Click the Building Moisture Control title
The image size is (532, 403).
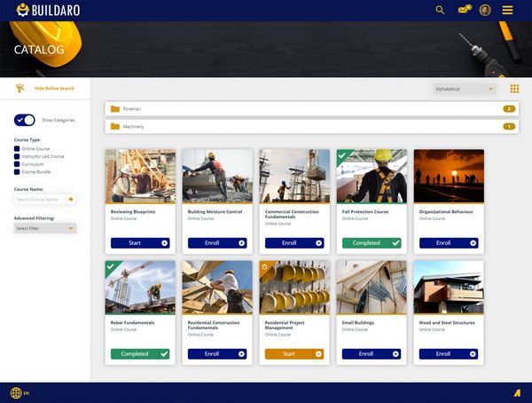pyautogui.click(x=215, y=211)
